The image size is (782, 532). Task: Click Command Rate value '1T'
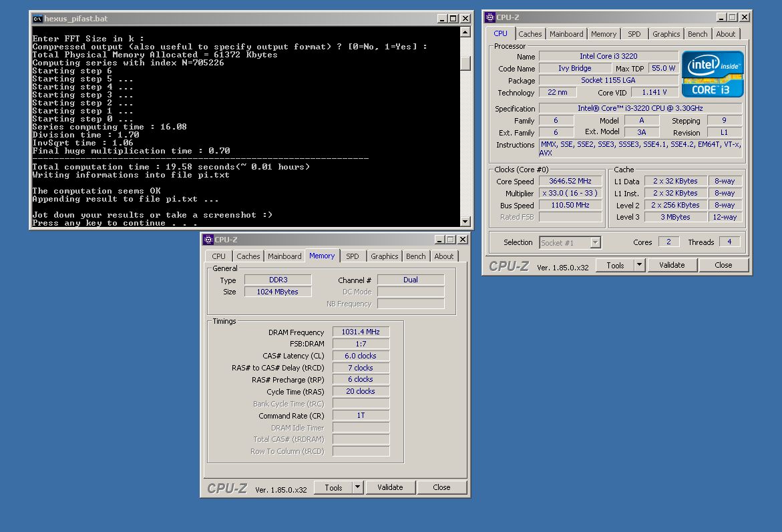coord(361,415)
